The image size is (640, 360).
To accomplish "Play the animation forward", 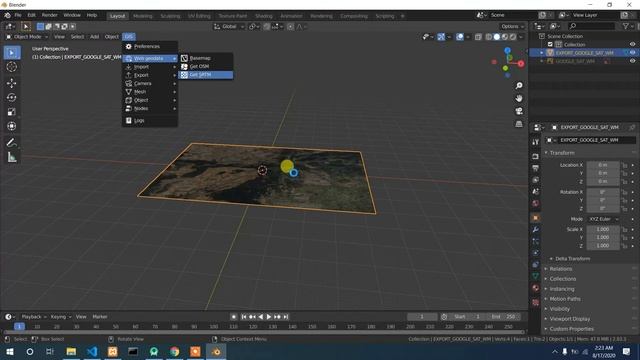I will (269, 317).
